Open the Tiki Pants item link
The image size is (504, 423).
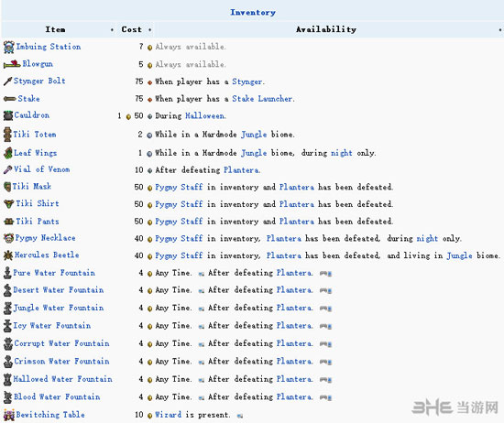pyautogui.click(x=38, y=222)
